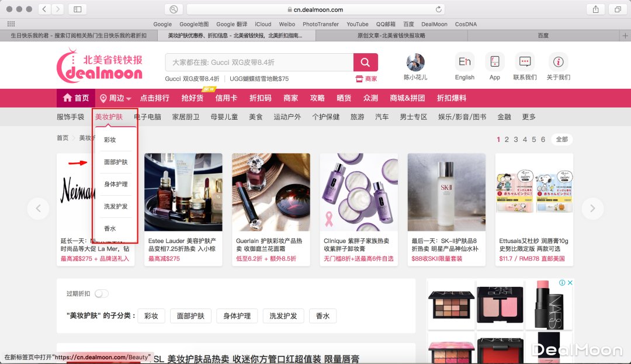Go to page 3 of the carousel
This screenshot has width=631, height=364.
pyautogui.click(x=516, y=140)
